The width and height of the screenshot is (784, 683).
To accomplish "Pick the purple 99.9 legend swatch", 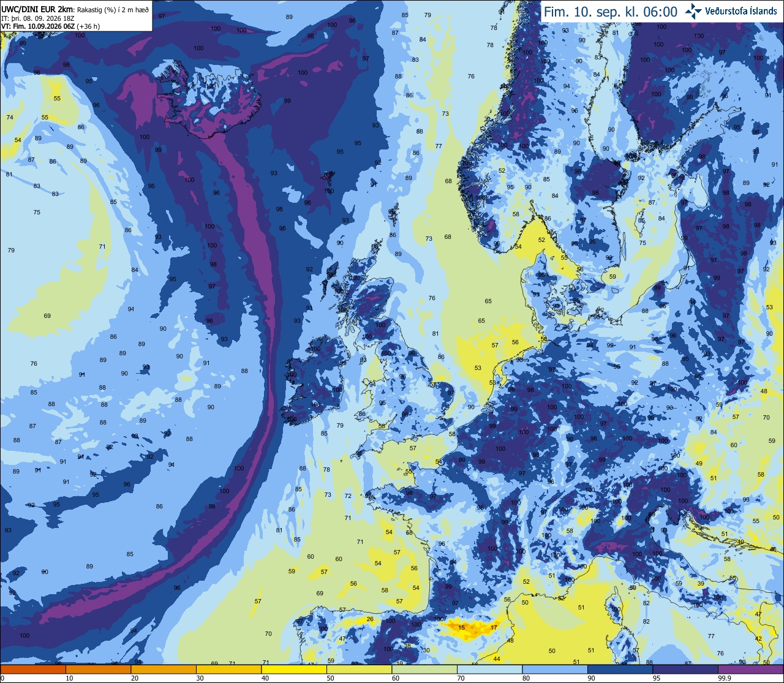I will click(x=750, y=670).
